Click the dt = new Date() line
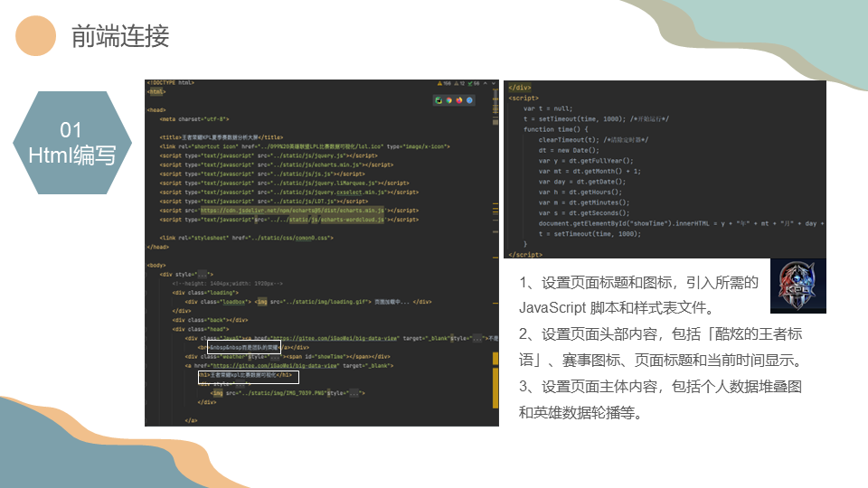Viewport: 868px width, 488px height. tap(569, 151)
